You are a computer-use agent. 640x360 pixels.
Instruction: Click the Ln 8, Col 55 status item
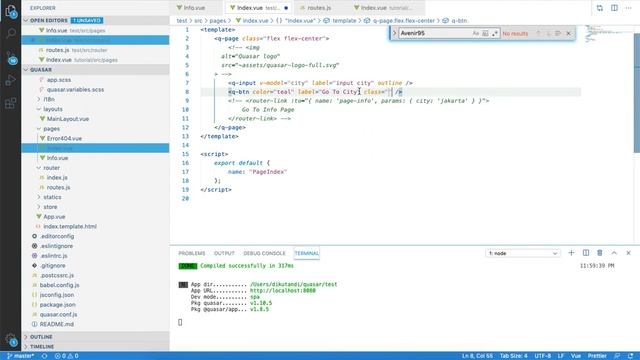coord(477,356)
